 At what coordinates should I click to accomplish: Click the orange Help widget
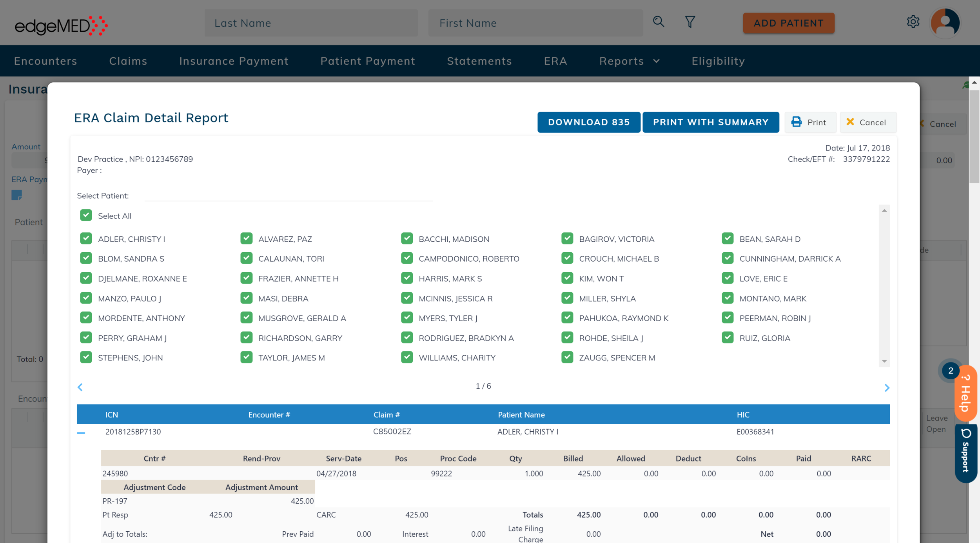click(x=966, y=393)
